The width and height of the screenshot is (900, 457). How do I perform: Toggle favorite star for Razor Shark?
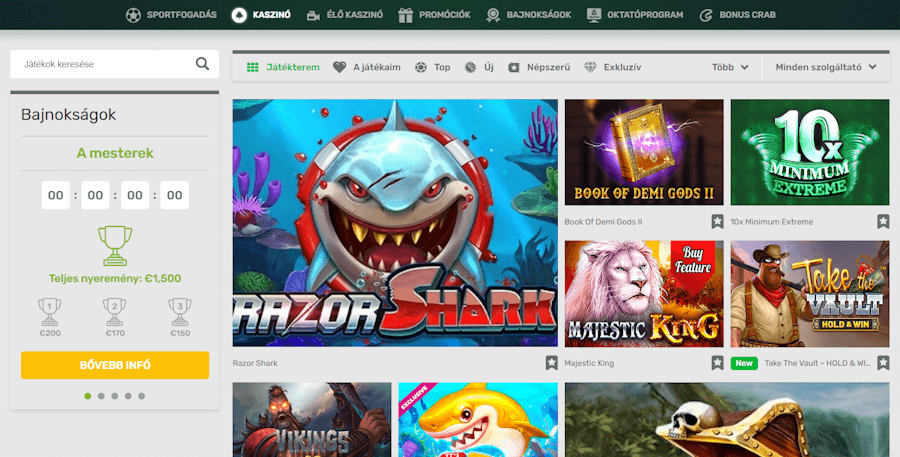click(551, 363)
